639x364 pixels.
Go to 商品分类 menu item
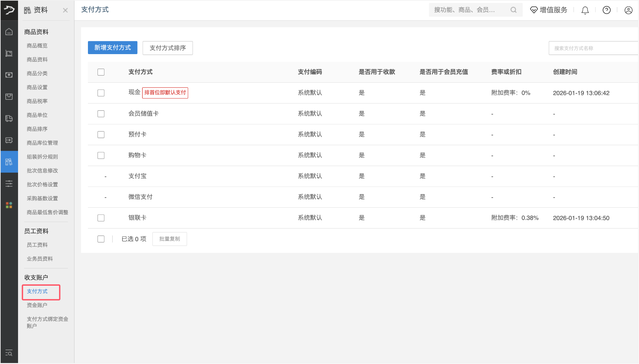click(37, 73)
